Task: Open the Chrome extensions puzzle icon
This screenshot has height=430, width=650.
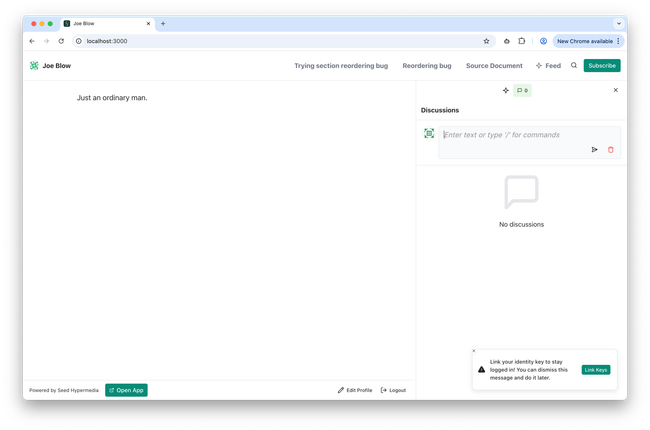Action: [x=522, y=41]
